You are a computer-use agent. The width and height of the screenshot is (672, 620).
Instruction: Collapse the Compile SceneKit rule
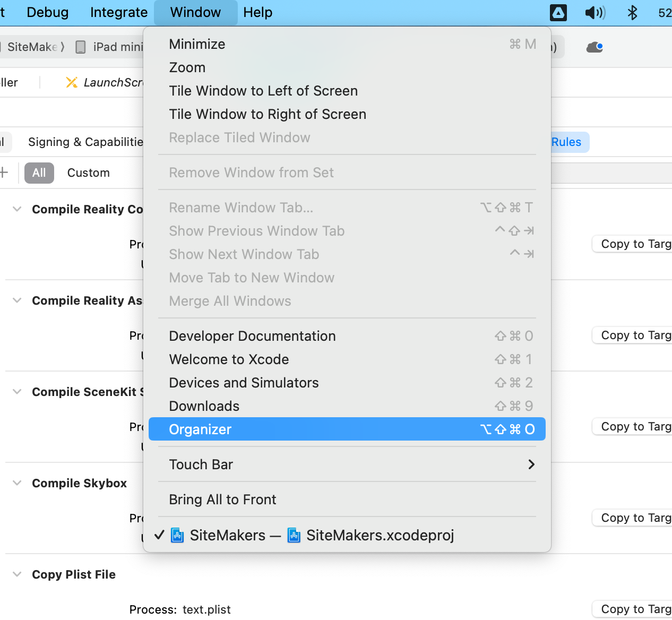17,392
